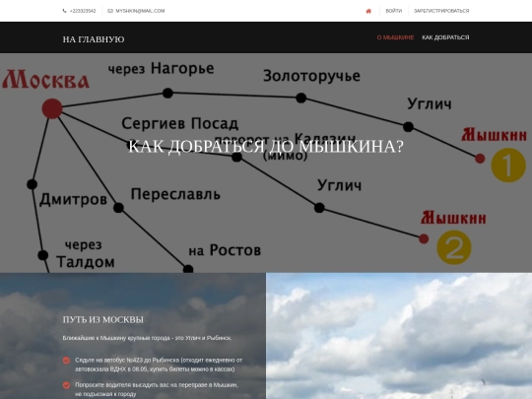The image size is (532, 399).
Task: Click the checkmark icon beside the bus №423 step
Action: pyautogui.click(x=67, y=361)
